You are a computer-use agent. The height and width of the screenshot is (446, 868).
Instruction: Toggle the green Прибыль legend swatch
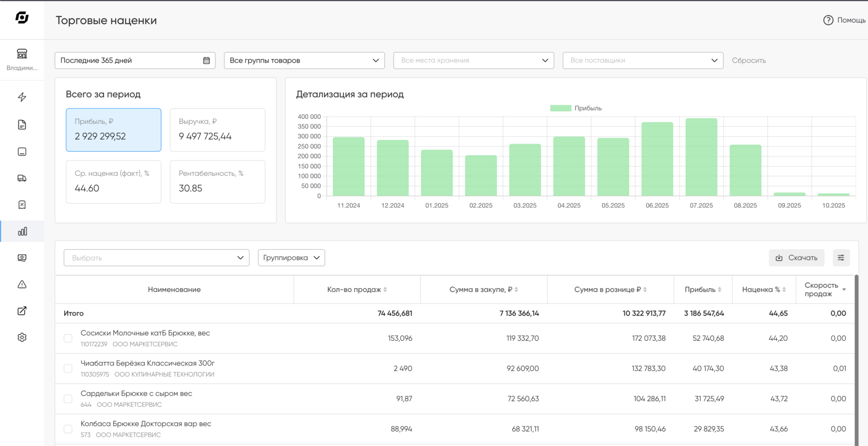(561, 108)
